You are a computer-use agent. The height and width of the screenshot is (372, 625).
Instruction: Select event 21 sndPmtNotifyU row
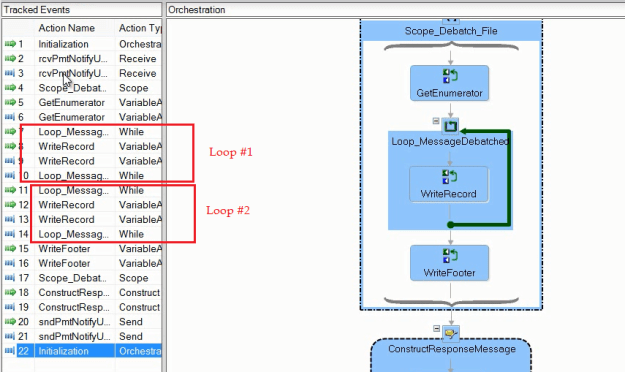[82, 337]
